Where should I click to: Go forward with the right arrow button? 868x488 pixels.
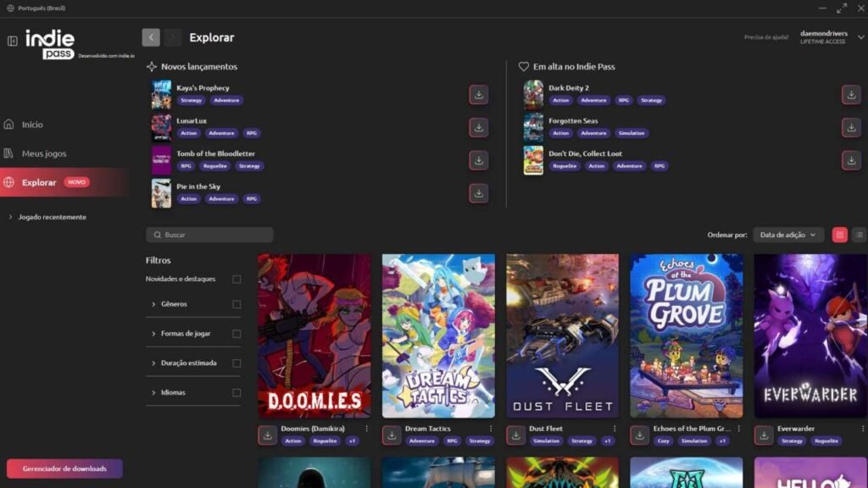(x=173, y=37)
